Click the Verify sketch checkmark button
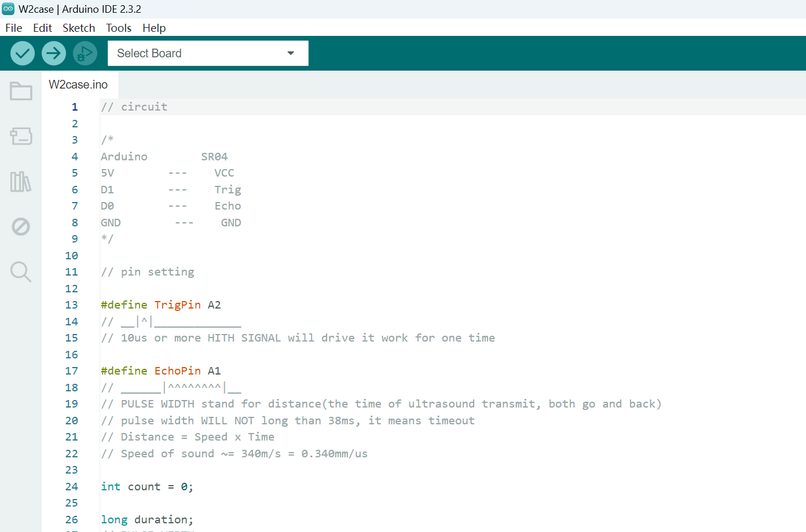The image size is (806, 532). pos(23,53)
